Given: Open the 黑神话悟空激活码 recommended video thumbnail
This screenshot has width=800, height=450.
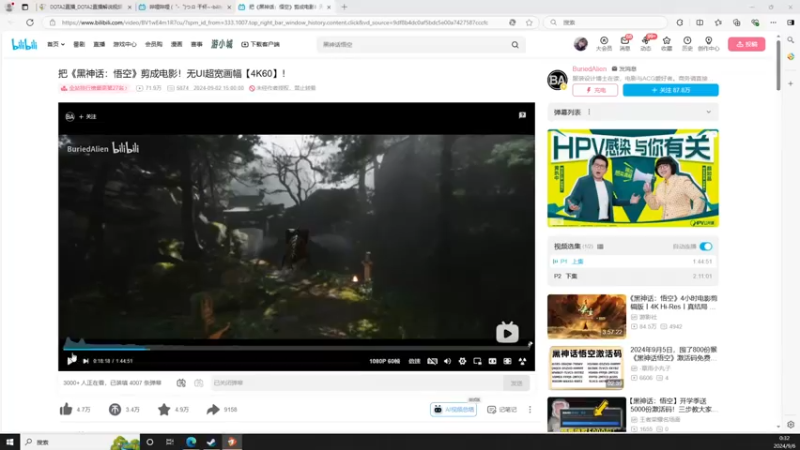Looking at the screenshot, I should click(587, 367).
